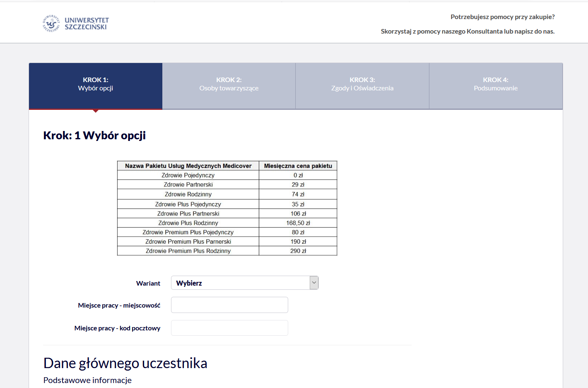Click the Wariant field label
Viewport: 588px width, 388px height.
coord(148,283)
